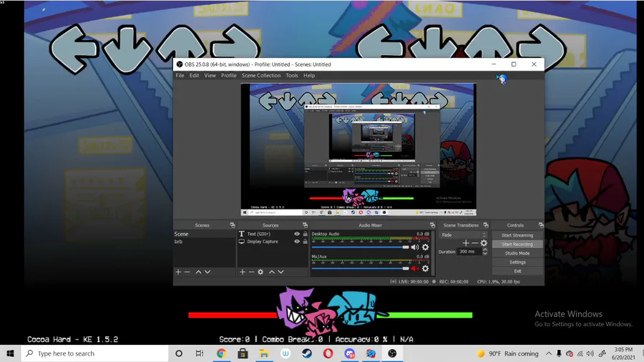Show hidden system tray icons
The width and height of the screenshot is (644, 362).
point(549,353)
